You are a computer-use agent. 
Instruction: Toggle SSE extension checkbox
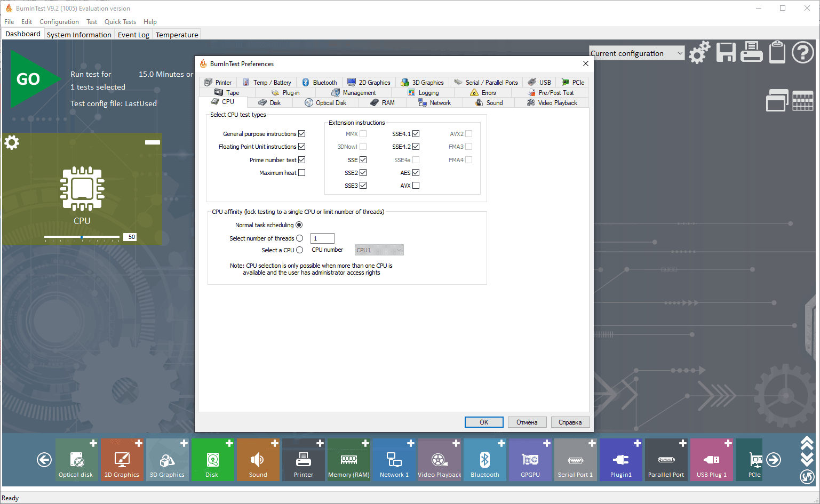point(363,160)
